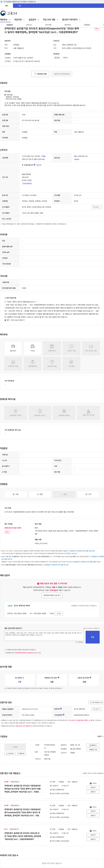Click the 차량유지비 welfare icon
The height and width of the screenshot is (868, 104).
[x=52, y=348]
